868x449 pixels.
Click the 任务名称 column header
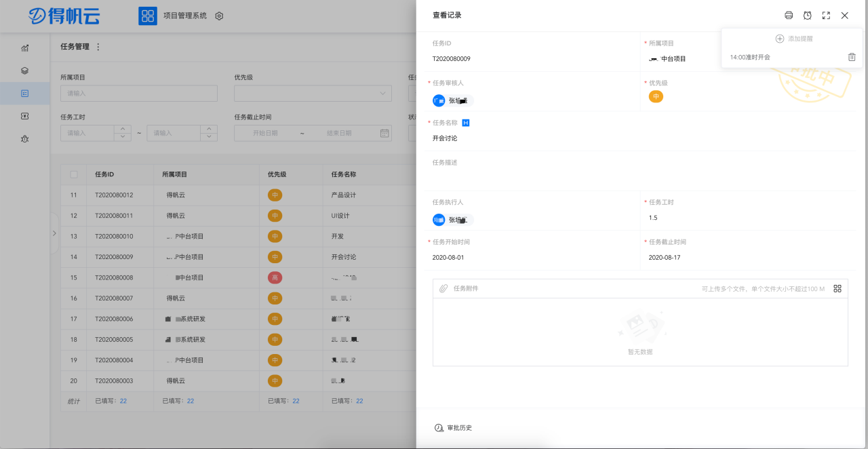(x=344, y=174)
